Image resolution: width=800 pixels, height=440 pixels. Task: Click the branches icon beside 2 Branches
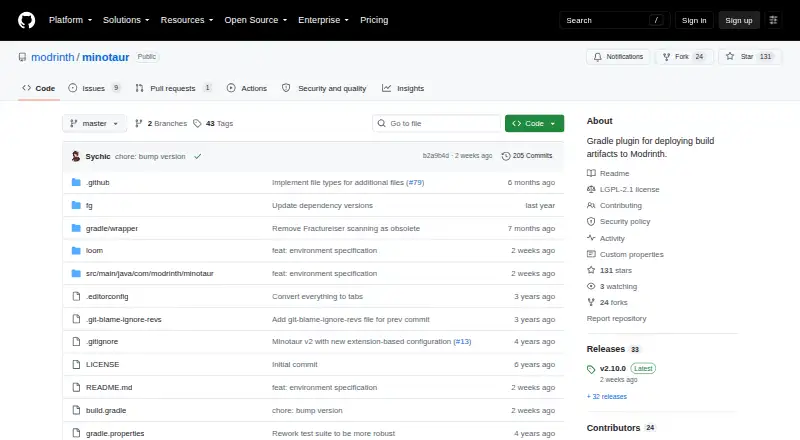click(138, 124)
